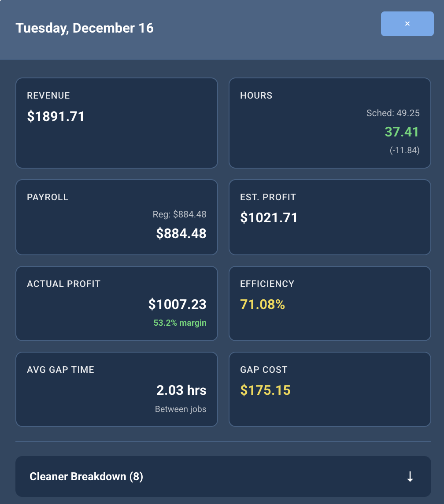Click the ACTUAL PROFIT card label
Screen dimensions: 444x504
(x=64, y=284)
